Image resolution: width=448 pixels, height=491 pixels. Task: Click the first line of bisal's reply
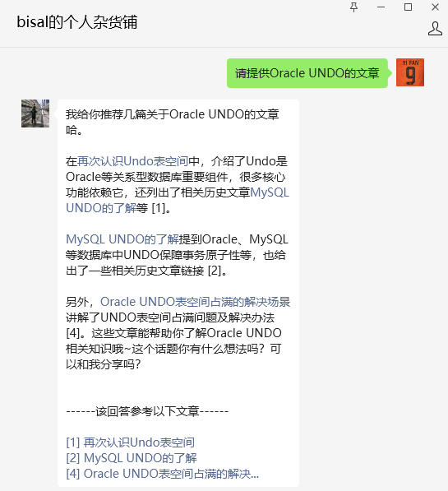point(172,114)
